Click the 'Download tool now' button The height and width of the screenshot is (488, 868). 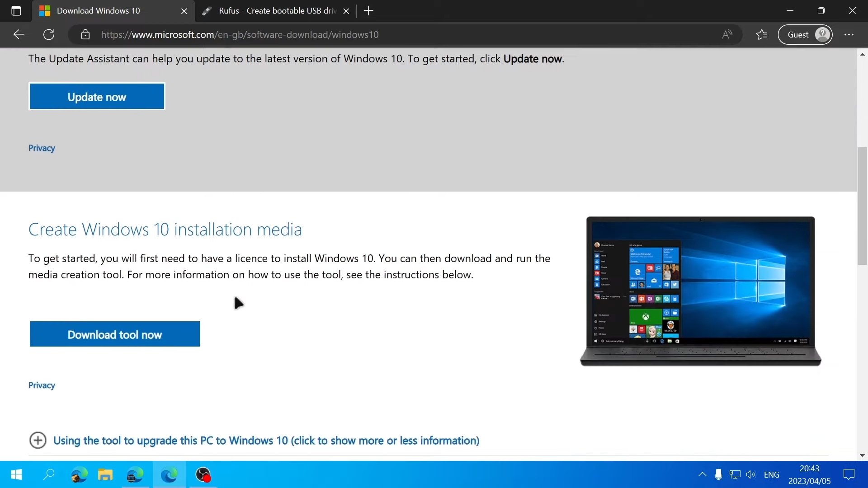tap(114, 334)
